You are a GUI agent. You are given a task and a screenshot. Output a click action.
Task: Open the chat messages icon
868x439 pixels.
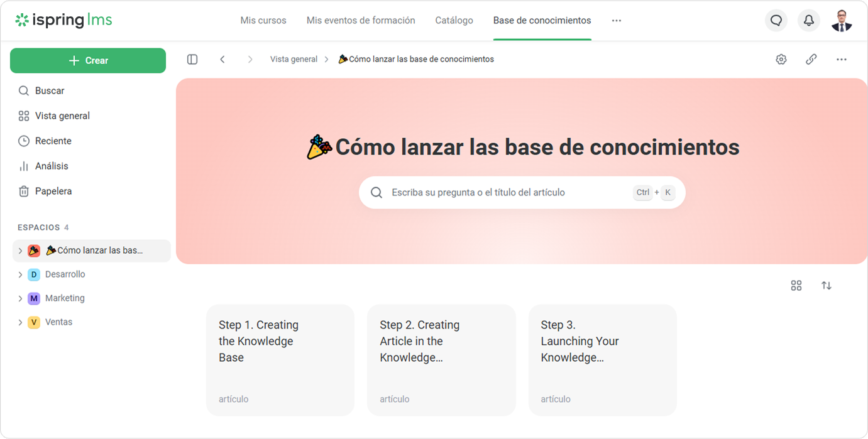pyautogui.click(x=776, y=21)
